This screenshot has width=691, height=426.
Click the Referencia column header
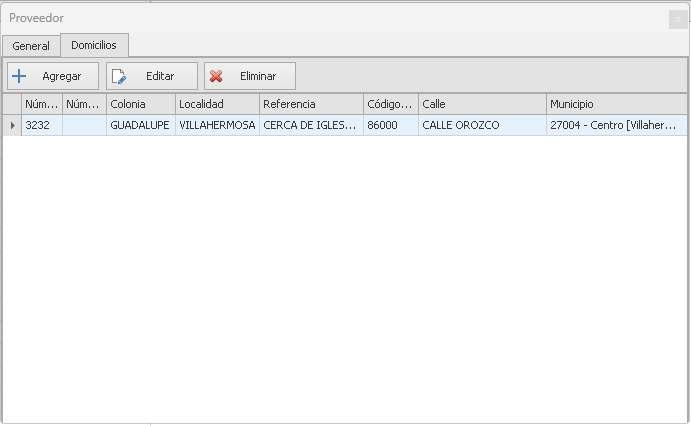click(x=310, y=104)
